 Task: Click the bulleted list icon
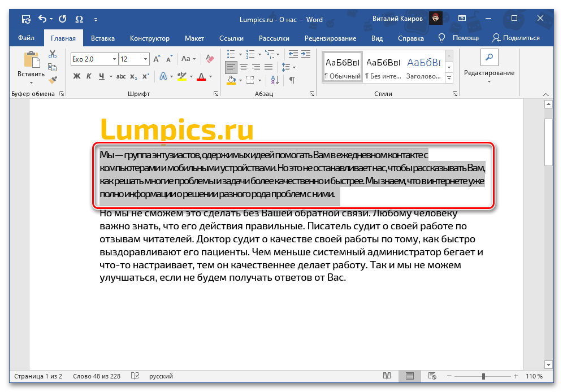pyautogui.click(x=231, y=54)
